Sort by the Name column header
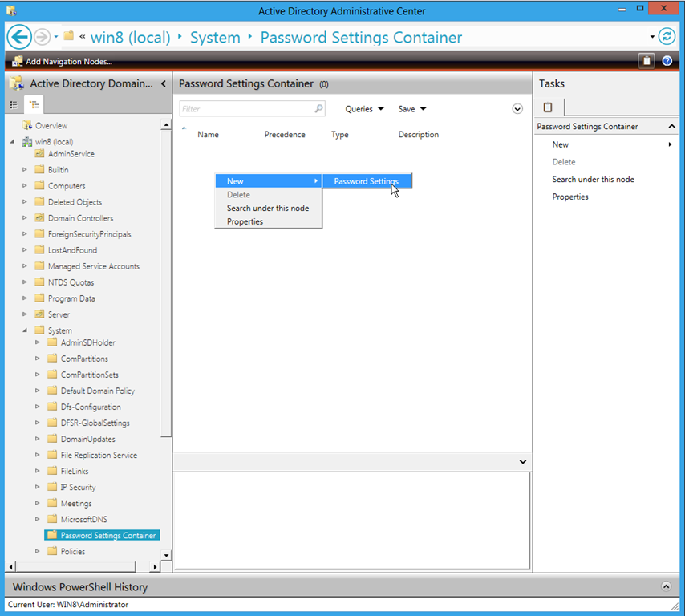 (x=208, y=135)
